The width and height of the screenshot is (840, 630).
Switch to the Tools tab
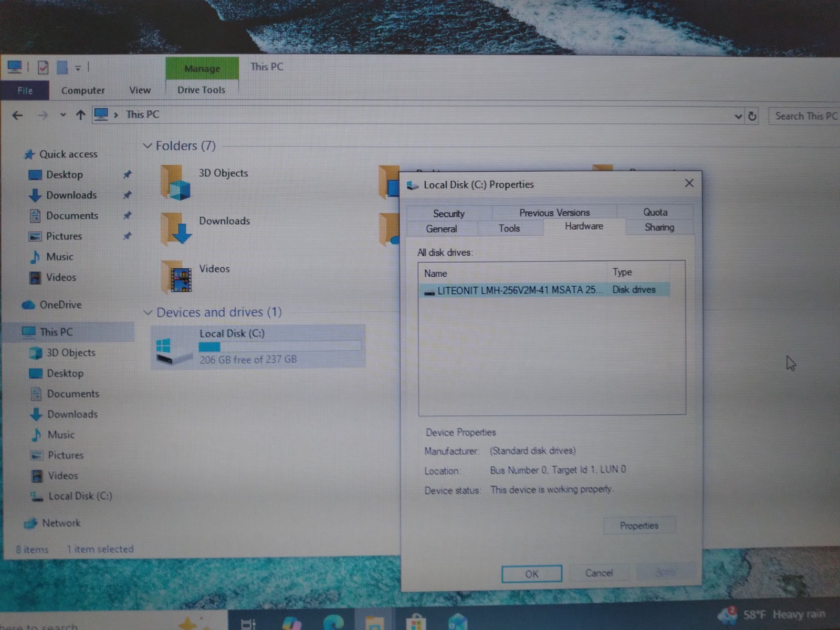point(509,228)
